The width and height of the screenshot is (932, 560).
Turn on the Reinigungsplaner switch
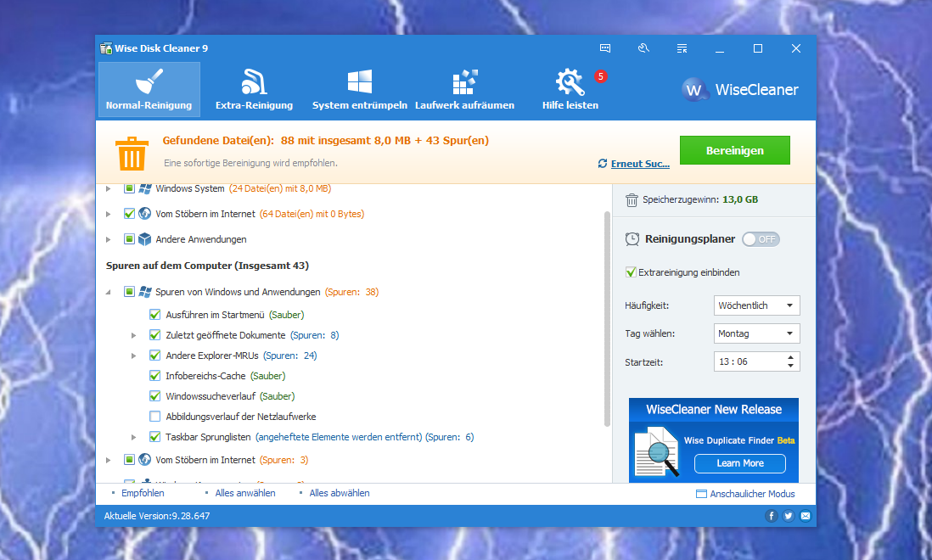(x=761, y=239)
